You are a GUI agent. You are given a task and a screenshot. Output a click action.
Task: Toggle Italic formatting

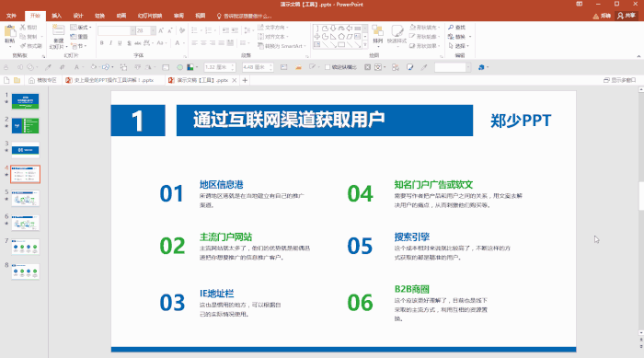(x=111, y=42)
